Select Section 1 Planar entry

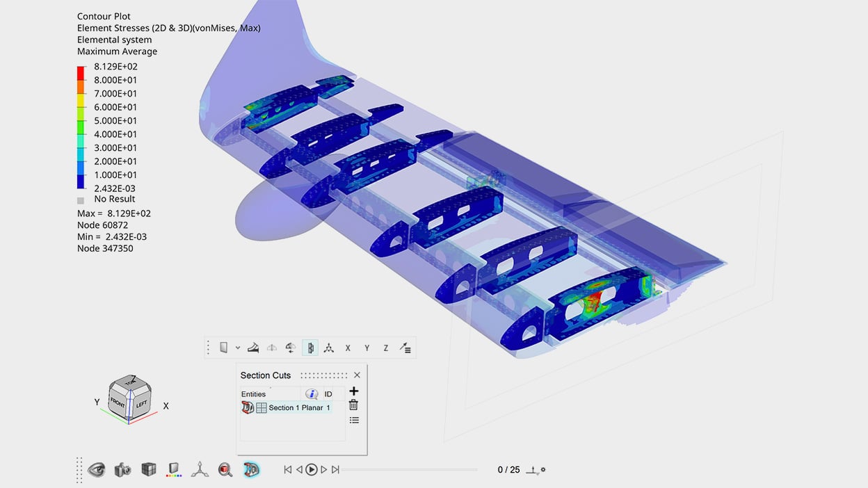299,408
